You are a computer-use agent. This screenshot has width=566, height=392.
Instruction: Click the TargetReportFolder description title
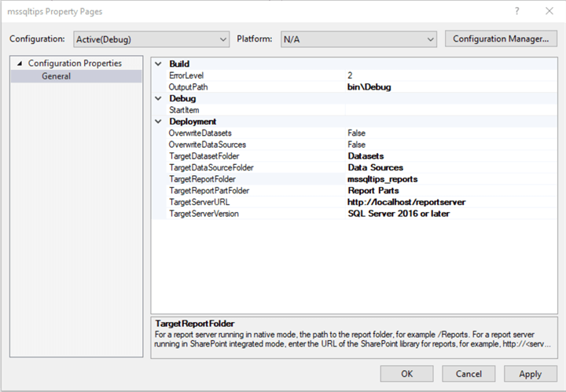point(195,324)
